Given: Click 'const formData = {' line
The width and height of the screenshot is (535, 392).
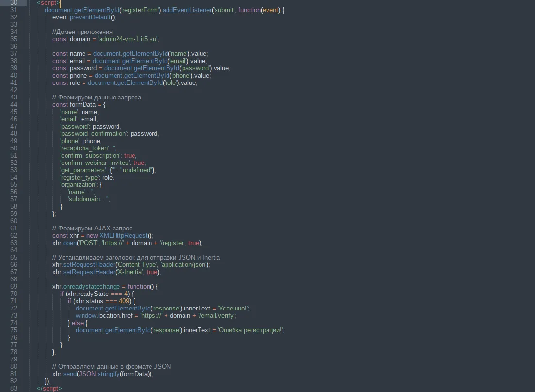Looking at the screenshot, I should click(79, 105).
